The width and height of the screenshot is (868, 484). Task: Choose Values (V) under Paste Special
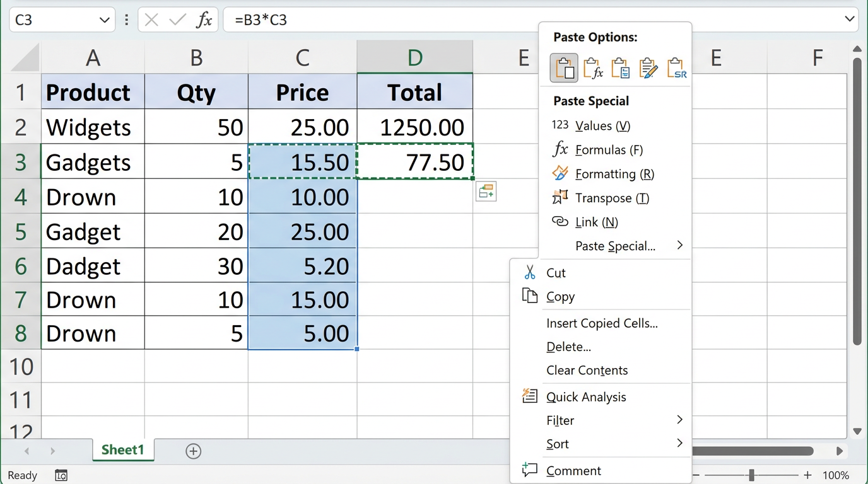click(602, 125)
